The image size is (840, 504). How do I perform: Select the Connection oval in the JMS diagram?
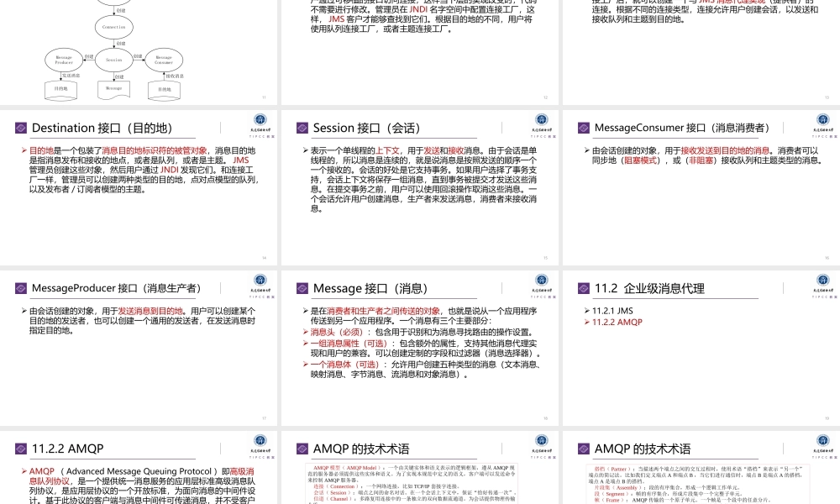pyautogui.click(x=113, y=26)
